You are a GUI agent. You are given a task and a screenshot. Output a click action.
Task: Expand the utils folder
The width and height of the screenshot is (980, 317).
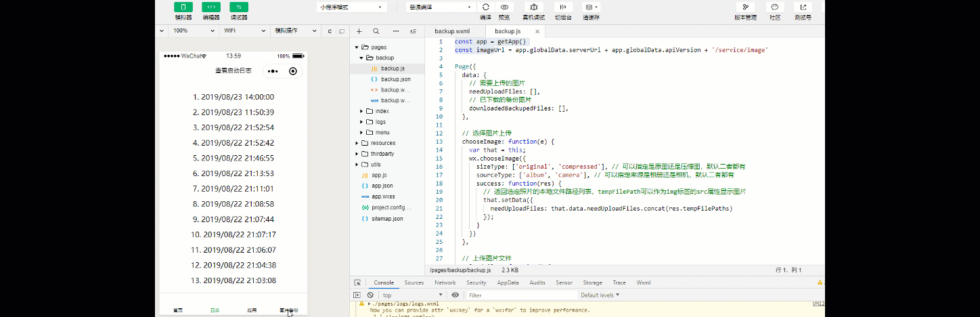coord(357,165)
